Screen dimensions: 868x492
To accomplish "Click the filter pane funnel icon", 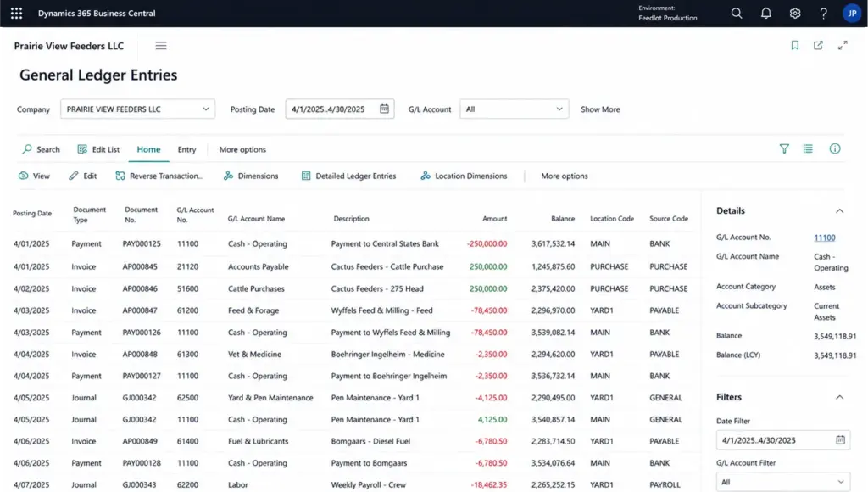I will coord(784,148).
